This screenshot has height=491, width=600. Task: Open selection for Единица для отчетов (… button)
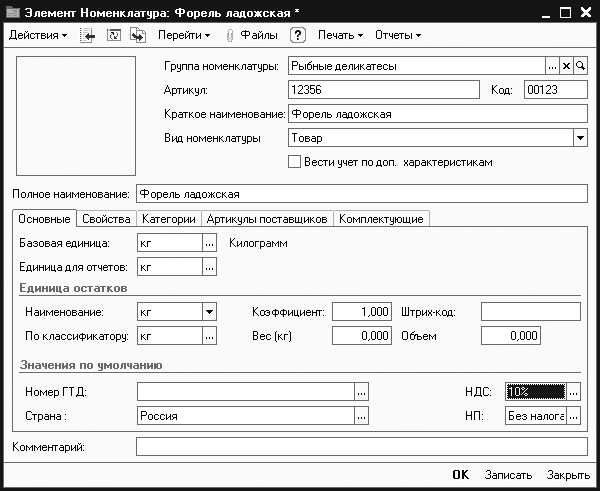[209, 267]
